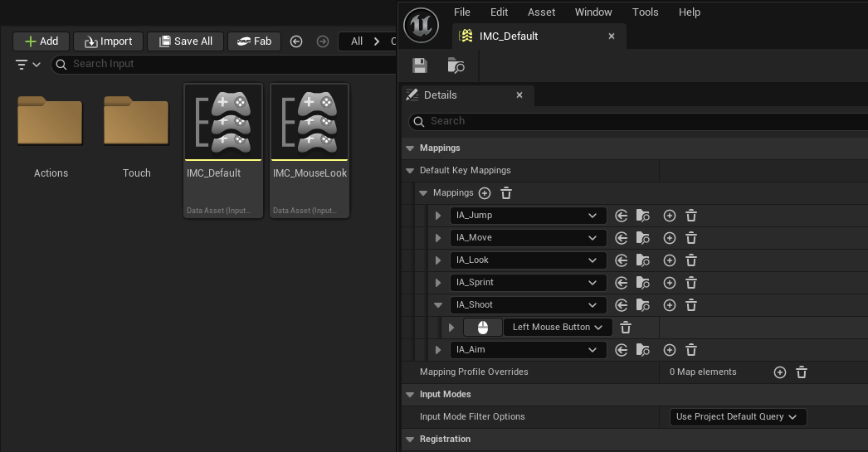The width and height of the screenshot is (868, 452).
Task: Open the IA_Move action dropdown
Action: click(x=527, y=238)
